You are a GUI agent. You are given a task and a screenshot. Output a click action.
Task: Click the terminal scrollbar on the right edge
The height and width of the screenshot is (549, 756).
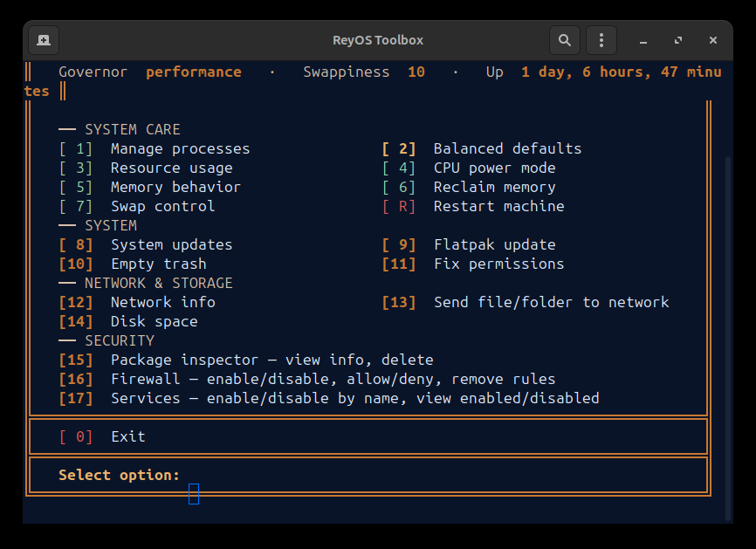(728, 338)
